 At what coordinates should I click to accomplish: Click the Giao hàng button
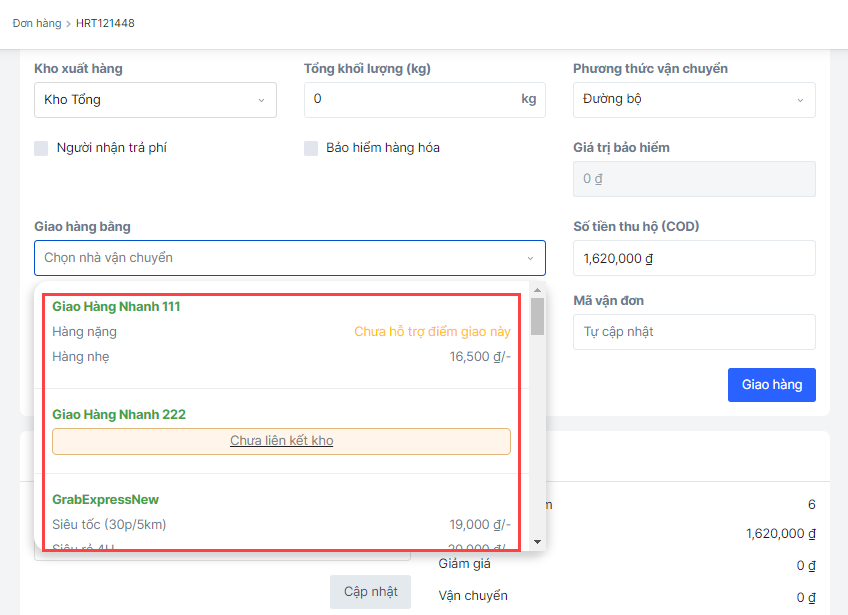click(772, 385)
